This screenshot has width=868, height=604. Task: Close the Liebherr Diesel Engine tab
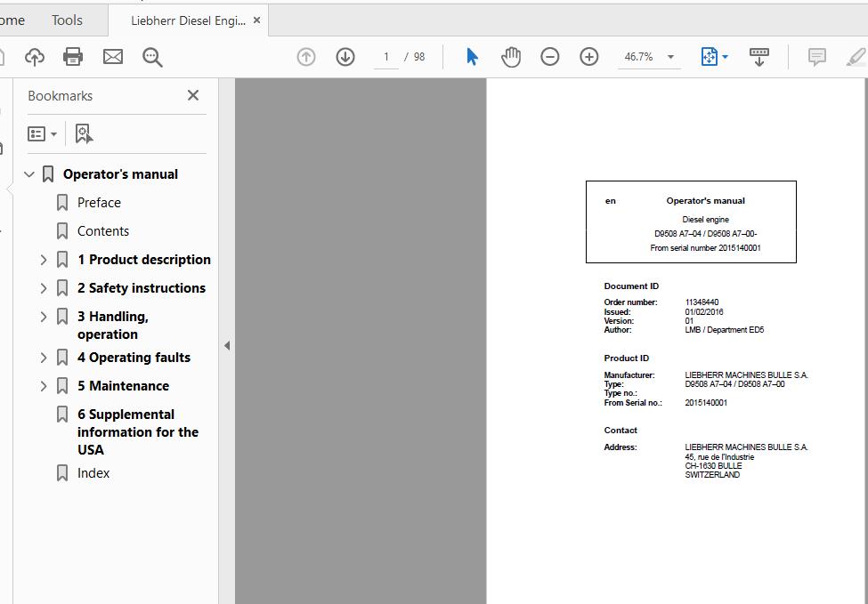pos(257,20)
